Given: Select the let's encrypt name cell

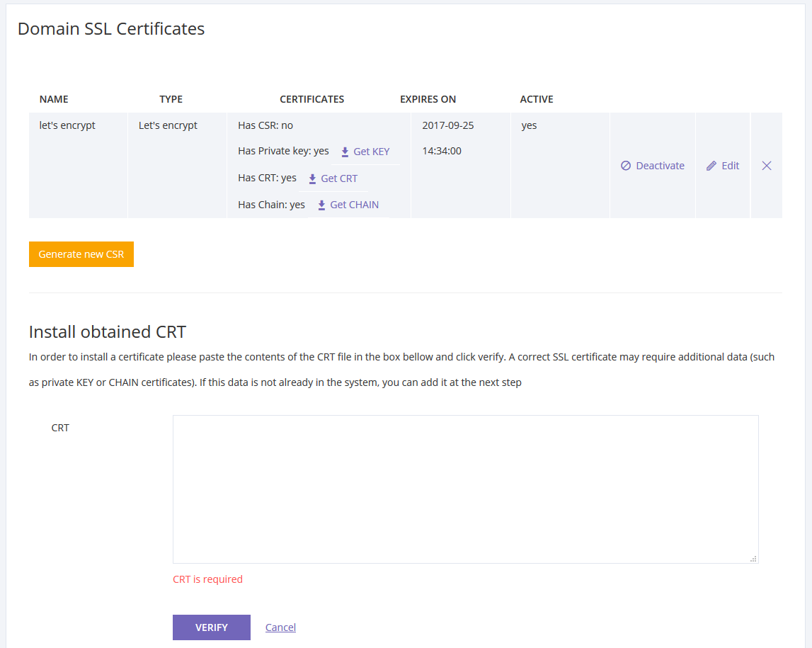Looking at the screenshot, I should pos(67,125).
